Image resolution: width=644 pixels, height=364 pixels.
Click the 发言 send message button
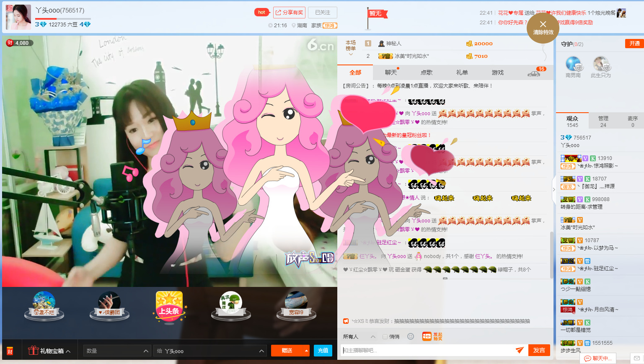[x=539, y=350]
